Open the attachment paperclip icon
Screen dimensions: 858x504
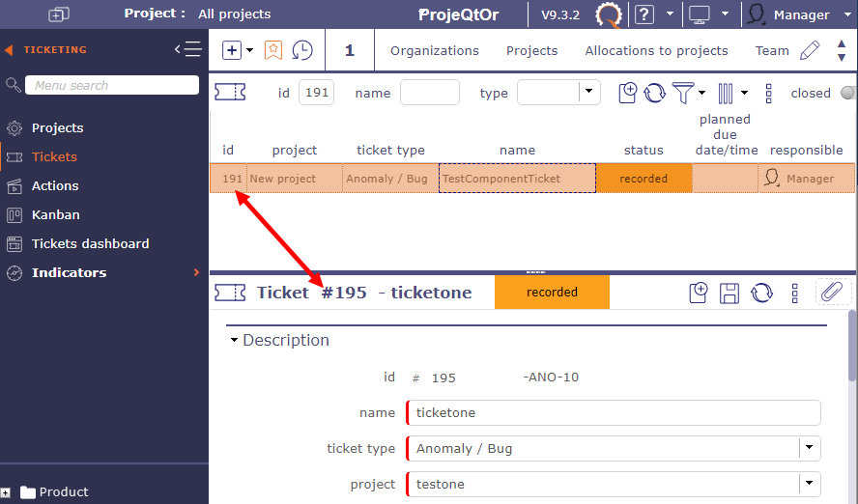pyautogui.click(x=830, y=292)
